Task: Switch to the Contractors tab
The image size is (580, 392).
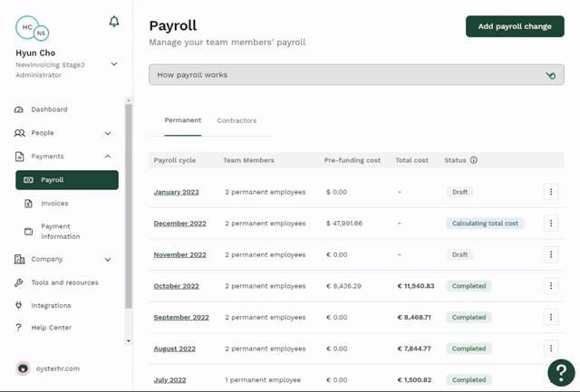Action: [237, 120]
